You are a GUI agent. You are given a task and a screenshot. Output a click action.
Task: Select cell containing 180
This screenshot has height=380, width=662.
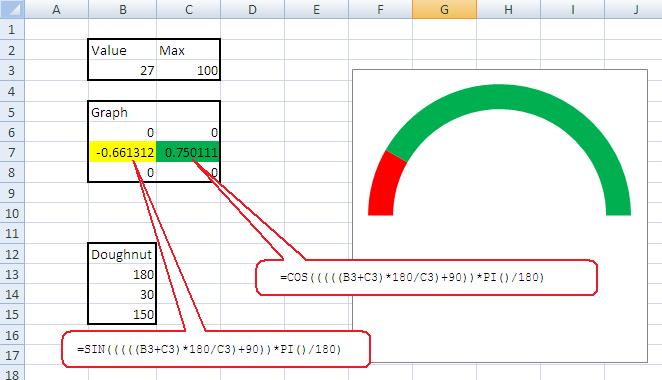(x=122, y=274)
